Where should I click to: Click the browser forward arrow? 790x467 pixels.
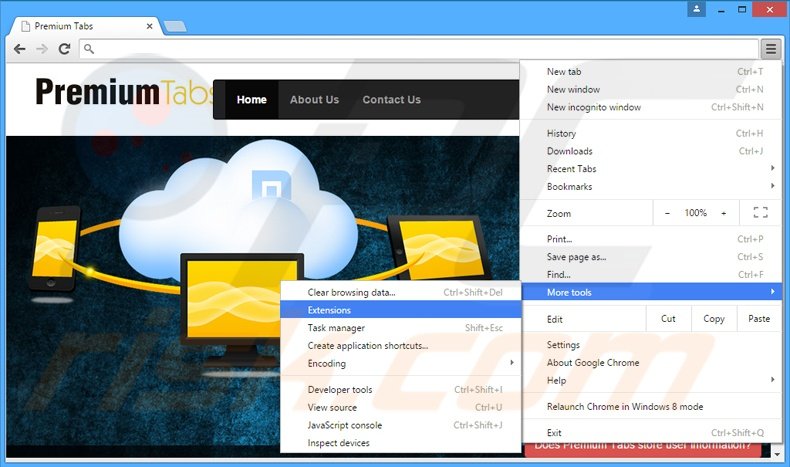(x=42, y=49)
